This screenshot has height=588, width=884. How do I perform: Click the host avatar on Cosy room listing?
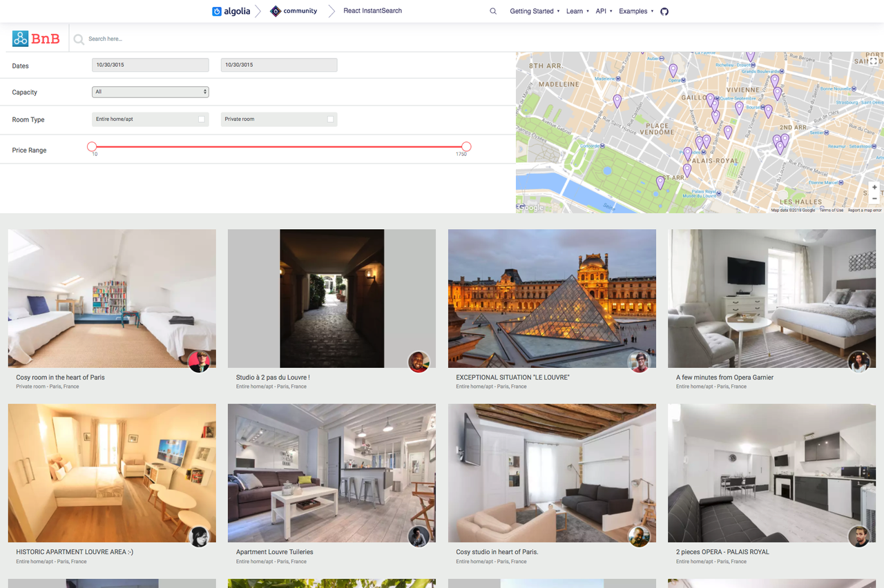coord(199,362)
